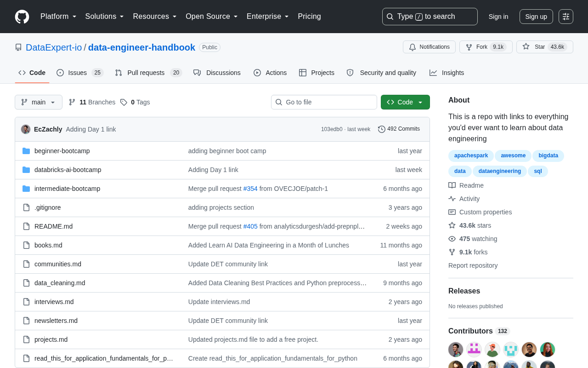
Task: Open the Resources dropdown menu
Action: [155, 17]
